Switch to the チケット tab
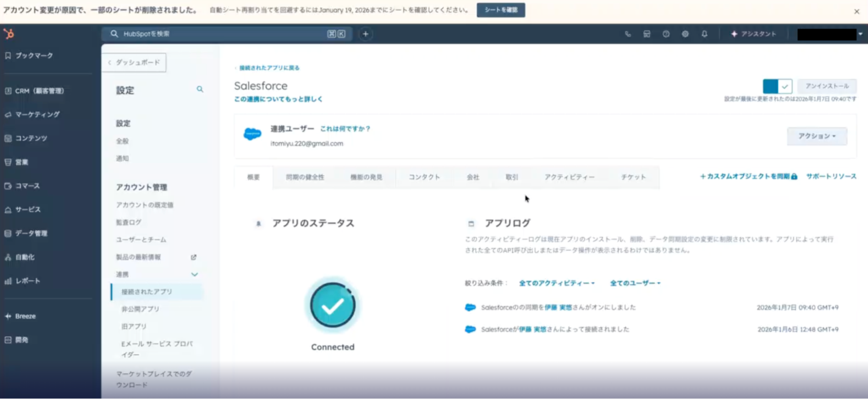 pos(633,177)
